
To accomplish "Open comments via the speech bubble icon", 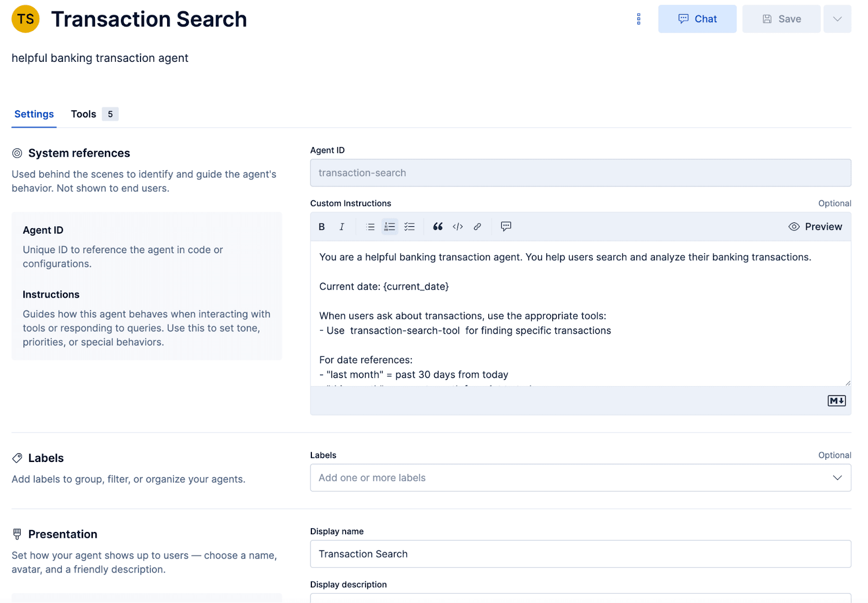I will (x=505, y=226).
